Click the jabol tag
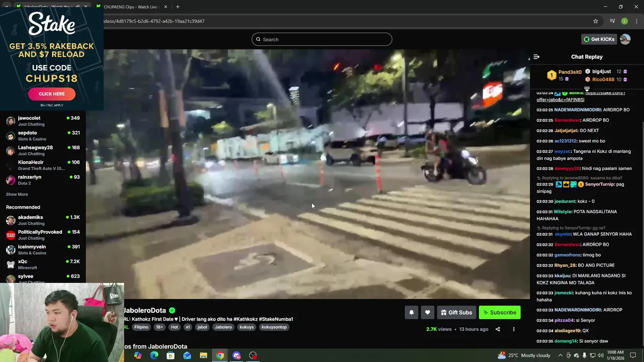Image resolution: width=644 pixels, height=362 pixels. coord(202,327)
